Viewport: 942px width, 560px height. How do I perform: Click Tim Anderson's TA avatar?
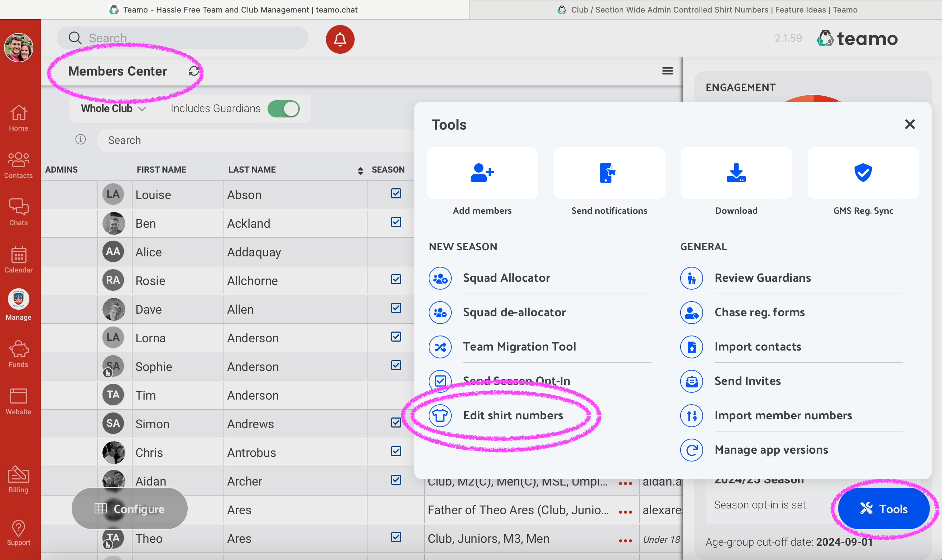pyautogui.click(x=113, y=395)
